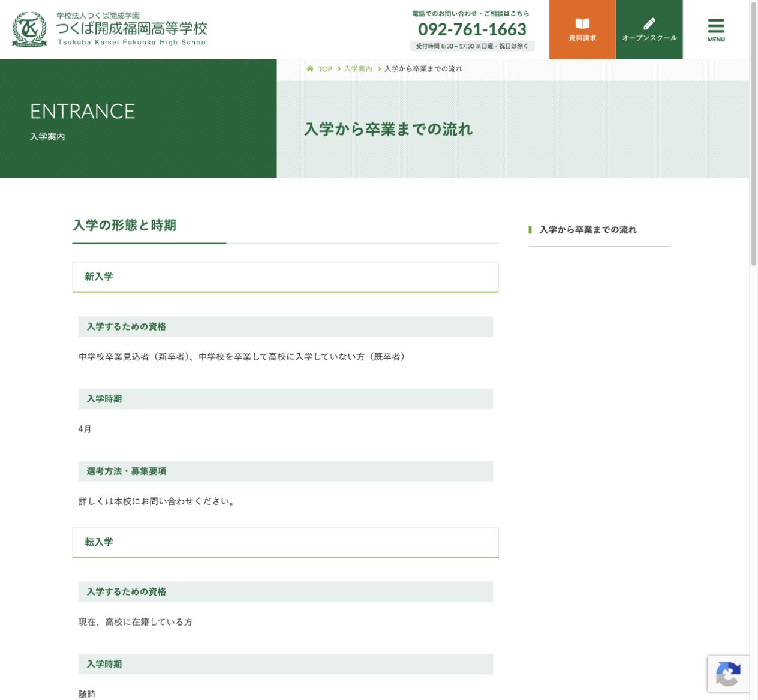Click the reCAPTCHA badge icon
The image size is (758, 700).
(728, 674)
